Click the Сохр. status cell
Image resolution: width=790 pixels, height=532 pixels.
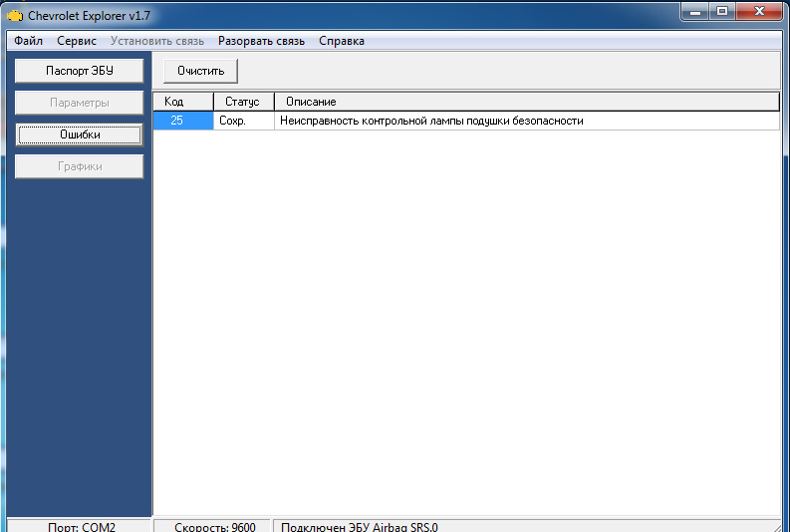point(244,121)
